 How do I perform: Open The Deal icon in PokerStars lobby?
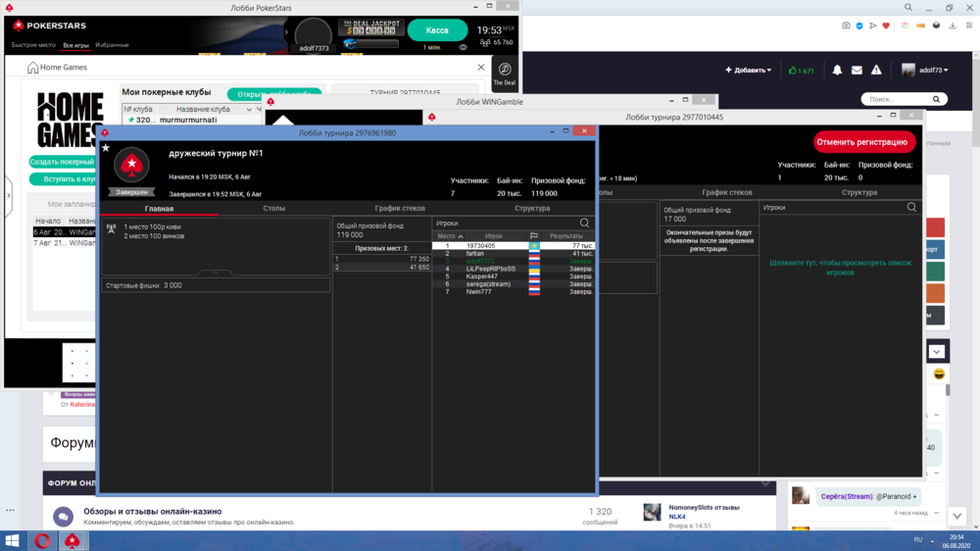tap(505, 71)
